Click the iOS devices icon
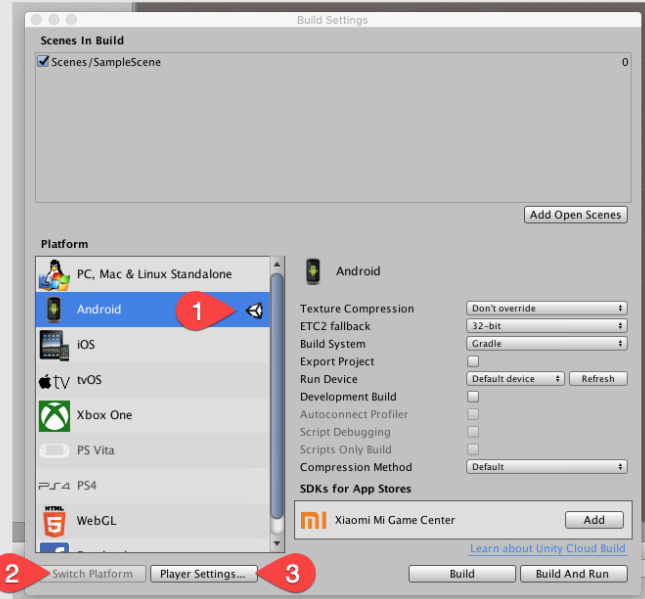The height and width of the screenshot is (599, 645). [x=54, y=345]
